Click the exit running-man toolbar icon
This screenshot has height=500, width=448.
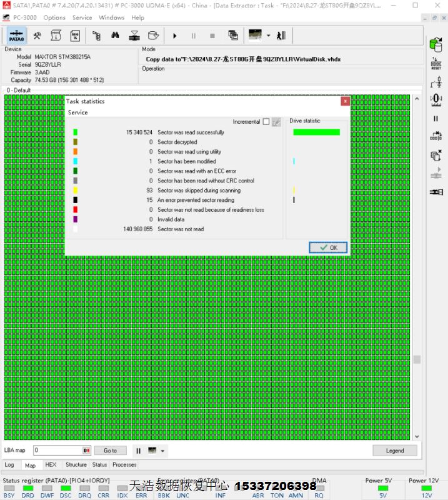281,36
